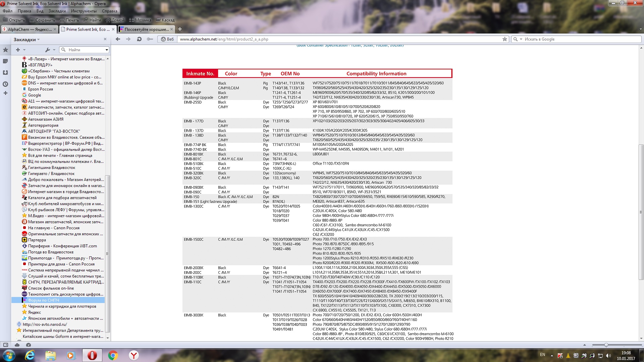Screen dimensions: 644x362
Task: Click the Opera Link cloud icon in status bar
Action: pyautogui.click(x=17, y=345)
